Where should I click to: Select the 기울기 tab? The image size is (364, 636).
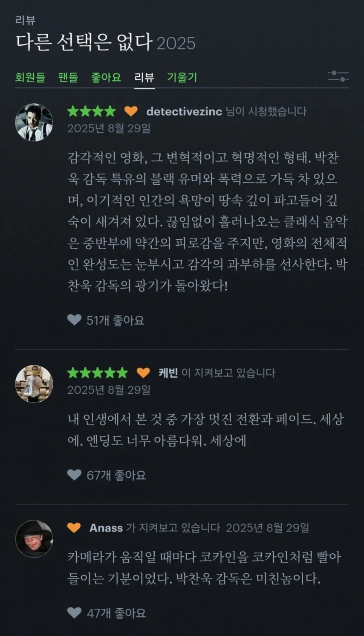pos(182,77)
